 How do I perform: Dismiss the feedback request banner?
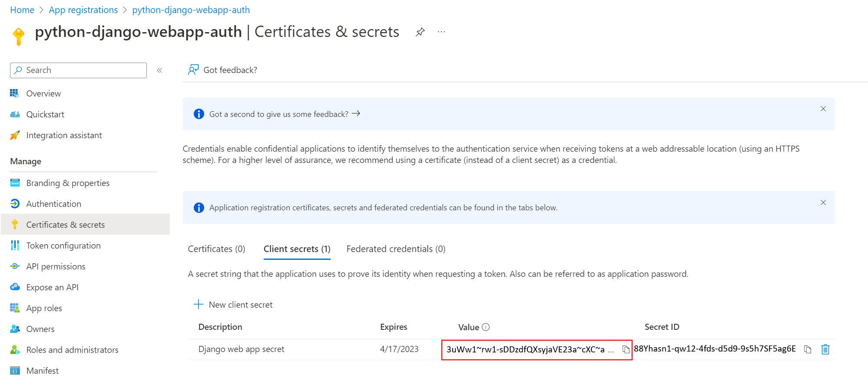click(823, 109)
